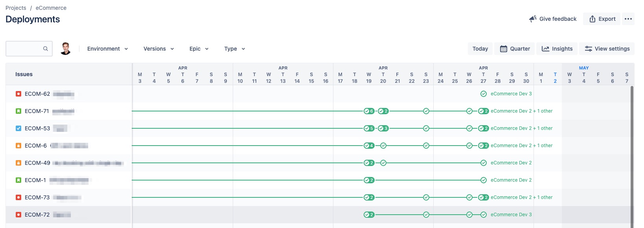
Task: Click the Export button
Action: (x=602, y=18)
